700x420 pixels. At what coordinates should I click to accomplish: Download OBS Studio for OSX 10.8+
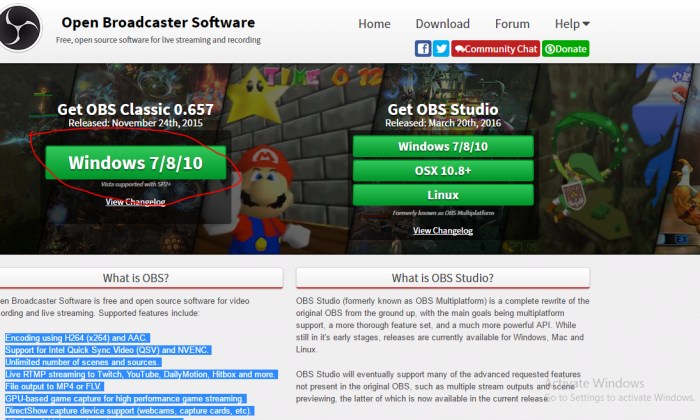pyautogui.click(x=443, y=170)
